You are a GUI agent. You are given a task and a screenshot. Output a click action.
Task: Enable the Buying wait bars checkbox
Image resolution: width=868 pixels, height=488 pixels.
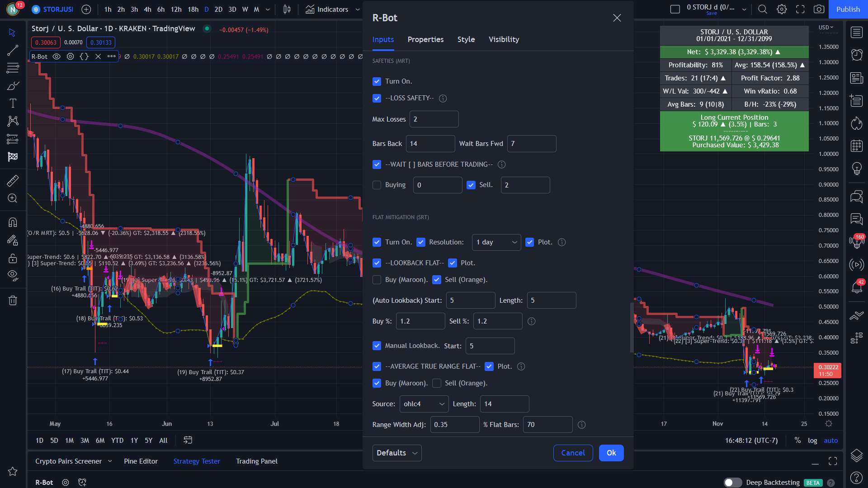click(x=377, y=185)
